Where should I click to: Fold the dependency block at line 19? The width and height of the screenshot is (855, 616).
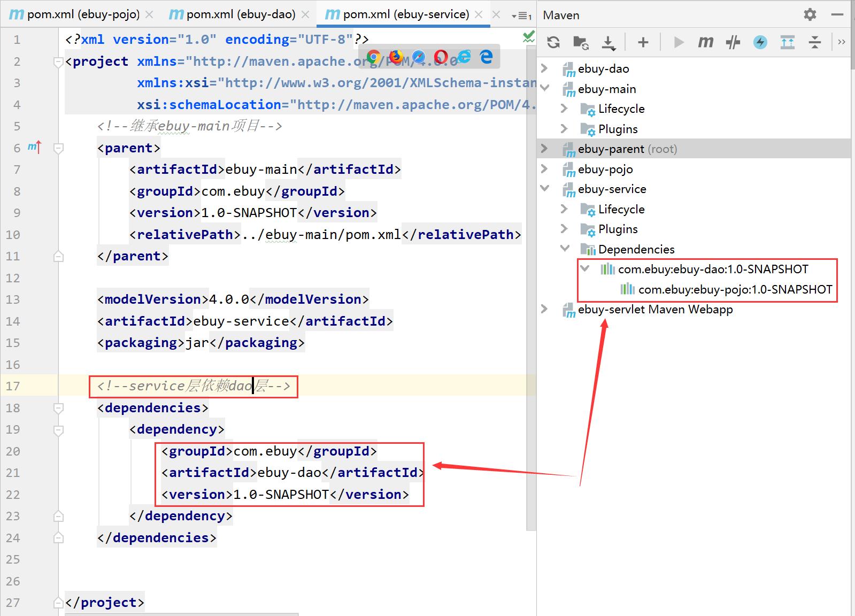click(x=59, y=430)
